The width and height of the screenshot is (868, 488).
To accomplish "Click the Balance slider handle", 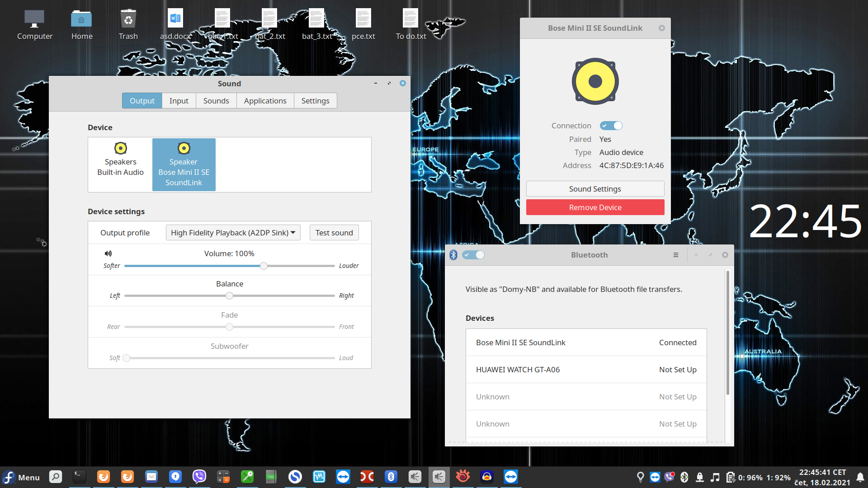I will (x=230, y=296).
